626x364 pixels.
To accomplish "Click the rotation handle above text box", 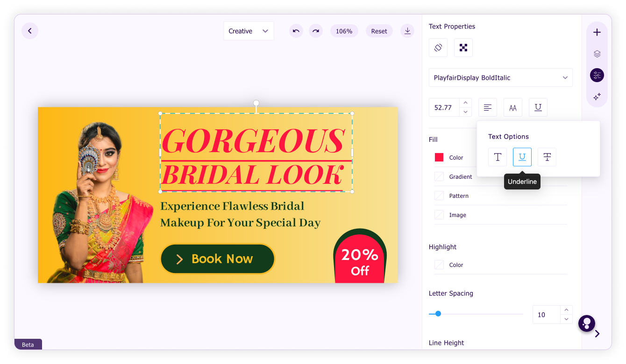I will point(256,103).
